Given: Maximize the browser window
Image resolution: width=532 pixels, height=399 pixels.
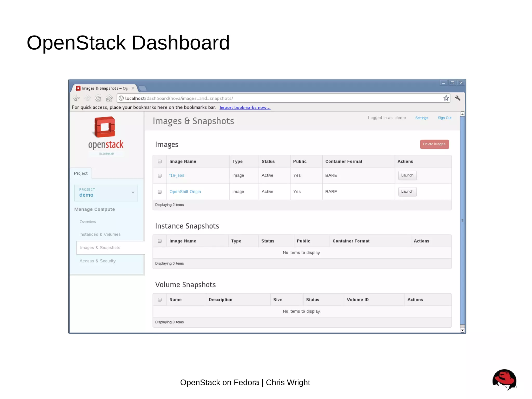Looking at the screenshot, I should [x=452, y=83].
